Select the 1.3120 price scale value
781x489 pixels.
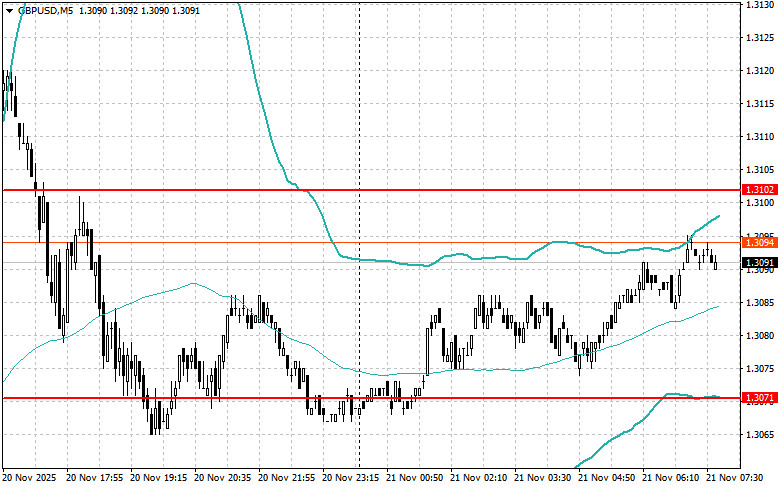pos(760,71)
